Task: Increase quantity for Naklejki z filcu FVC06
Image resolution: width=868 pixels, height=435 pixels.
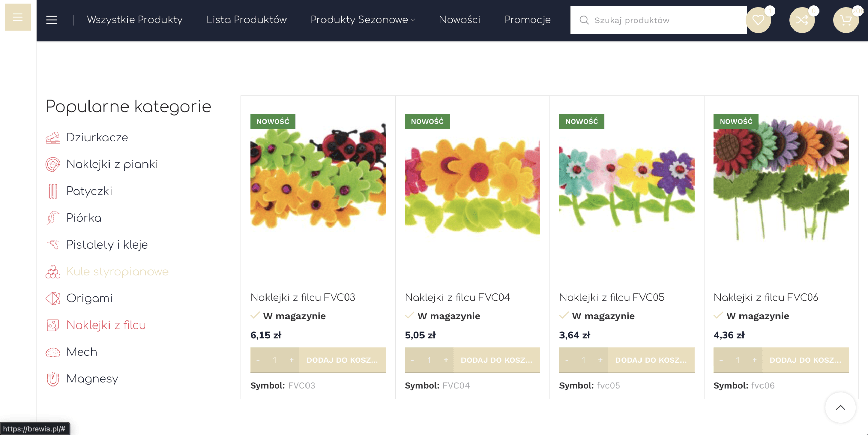Action: [x=754, y=360]
